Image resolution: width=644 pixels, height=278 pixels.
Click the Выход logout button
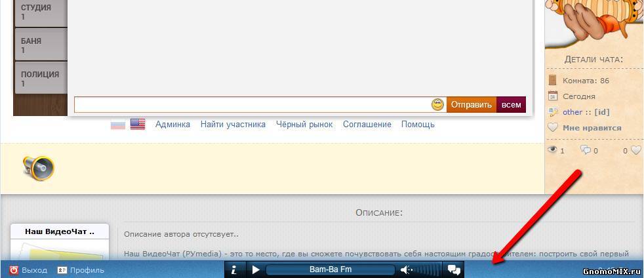coord(28,269)
